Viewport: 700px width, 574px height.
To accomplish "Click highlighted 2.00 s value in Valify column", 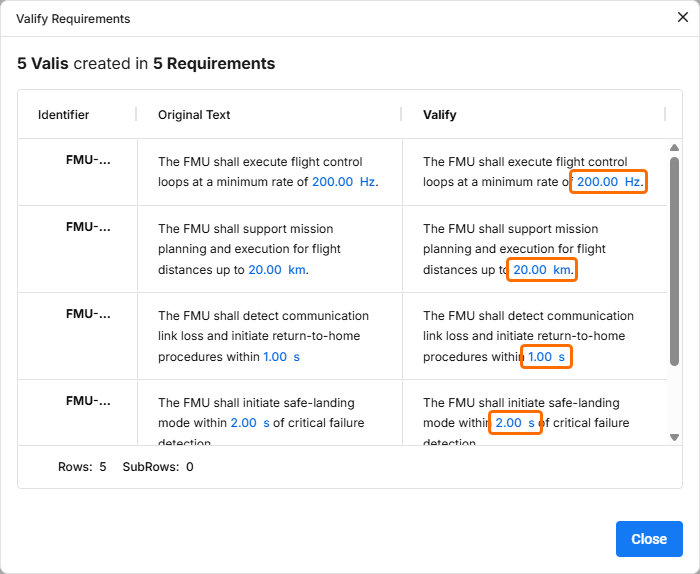I will coord(515,423).
